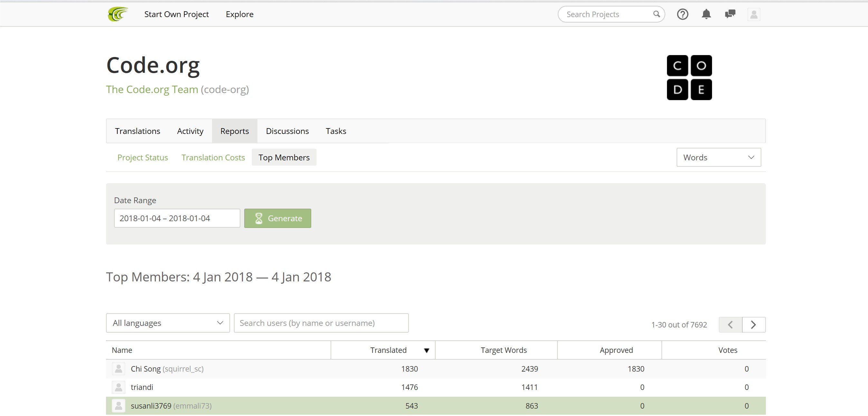Open the Discussions tab
Screen dimensions: 868x416
click(x=287, y=131)
